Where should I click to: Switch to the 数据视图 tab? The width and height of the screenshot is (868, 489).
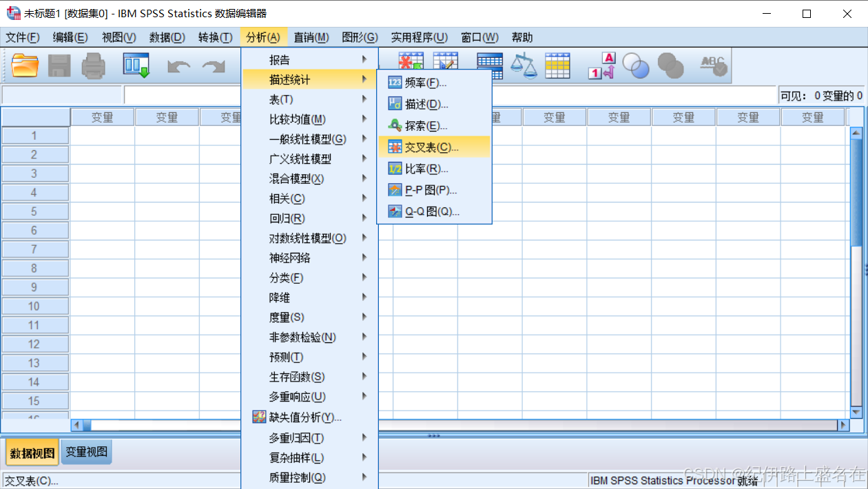(32, 452)
